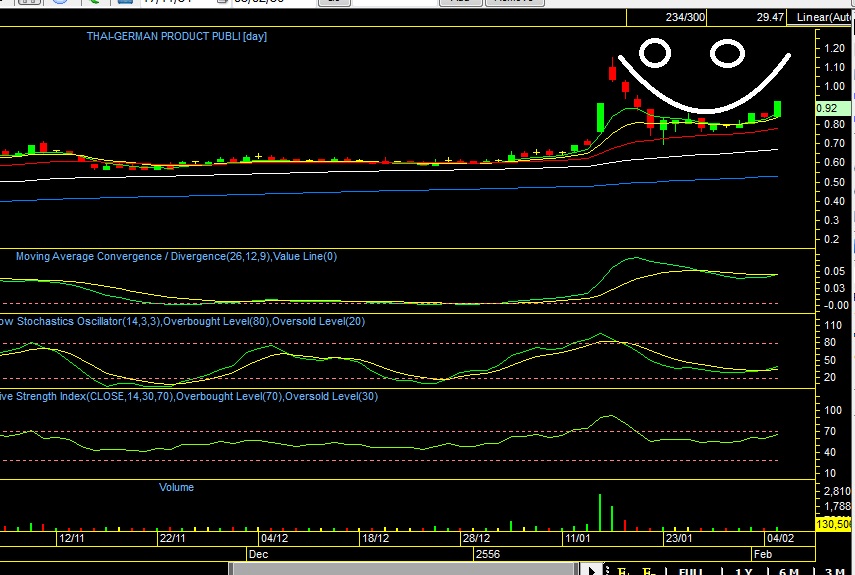Select the 3M time range button
This screenshot has width=855, height=575.
click(835, 571)
